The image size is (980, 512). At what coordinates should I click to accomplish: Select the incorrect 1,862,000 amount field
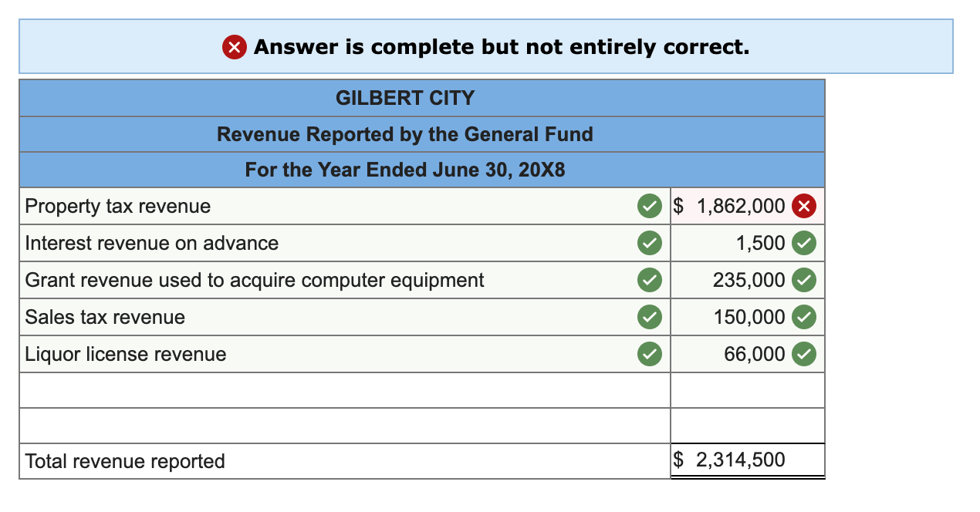741,205
